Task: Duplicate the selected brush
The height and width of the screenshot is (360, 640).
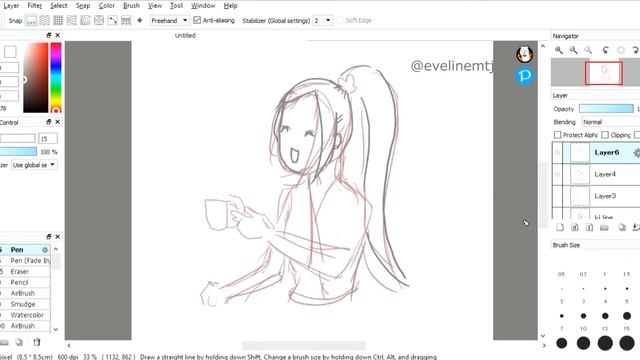Action: coord(19,342)
